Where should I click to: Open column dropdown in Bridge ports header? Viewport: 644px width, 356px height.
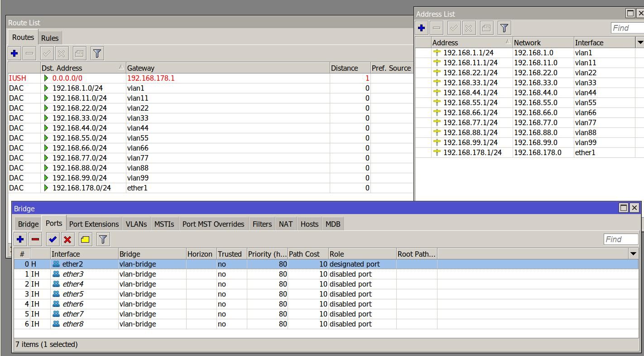coord(633,254)
